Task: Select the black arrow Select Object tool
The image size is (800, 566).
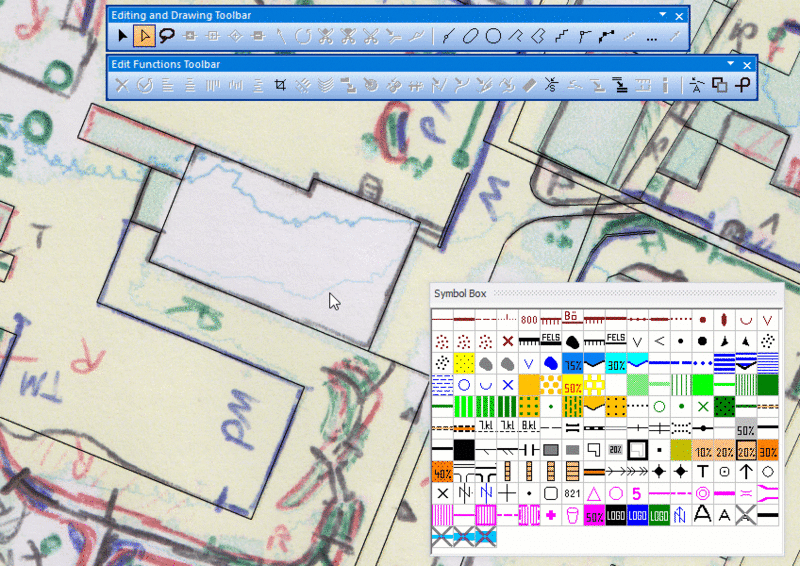Action: pyautogui.click(x=122, y=36)
